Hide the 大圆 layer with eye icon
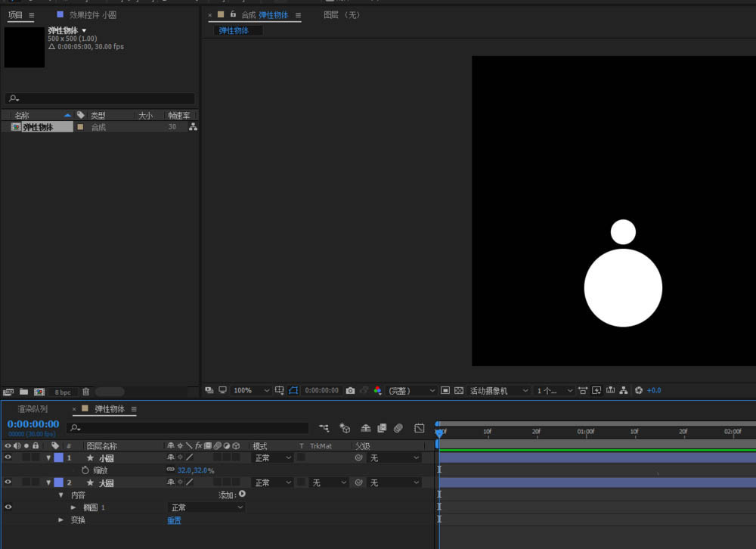Image resolution: width=756 pixels, height=549 pixels. [8, 482]
